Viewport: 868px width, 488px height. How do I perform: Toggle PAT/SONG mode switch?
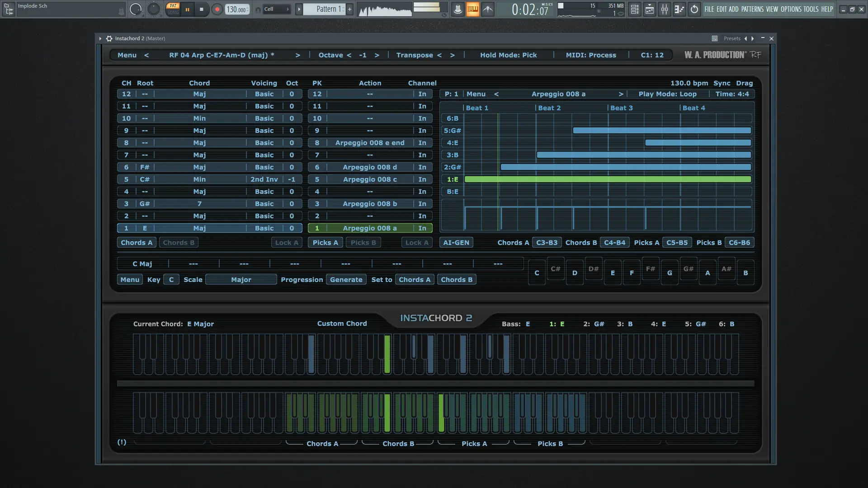click(173, 9)
